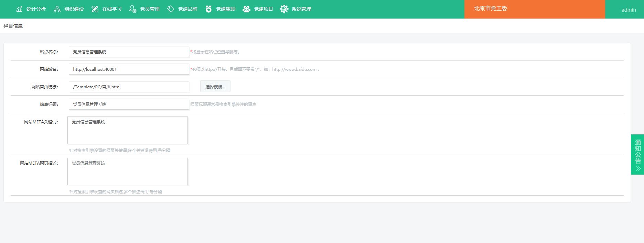Click the 党建激励 medal icon

(208, 9)
